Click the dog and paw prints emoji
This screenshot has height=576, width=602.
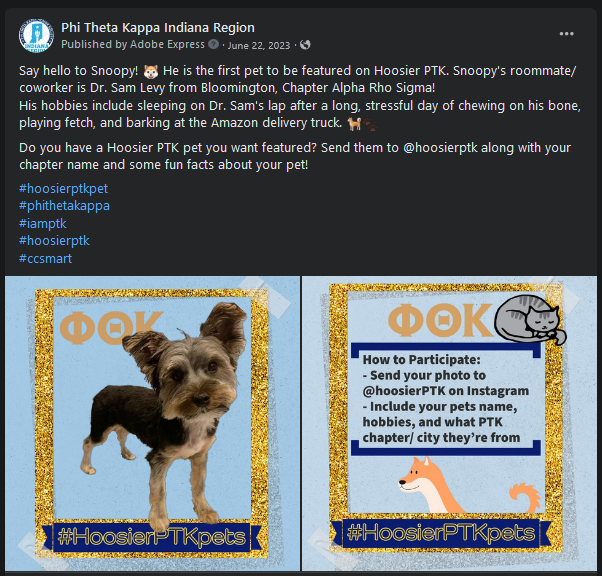click(362, 124)
